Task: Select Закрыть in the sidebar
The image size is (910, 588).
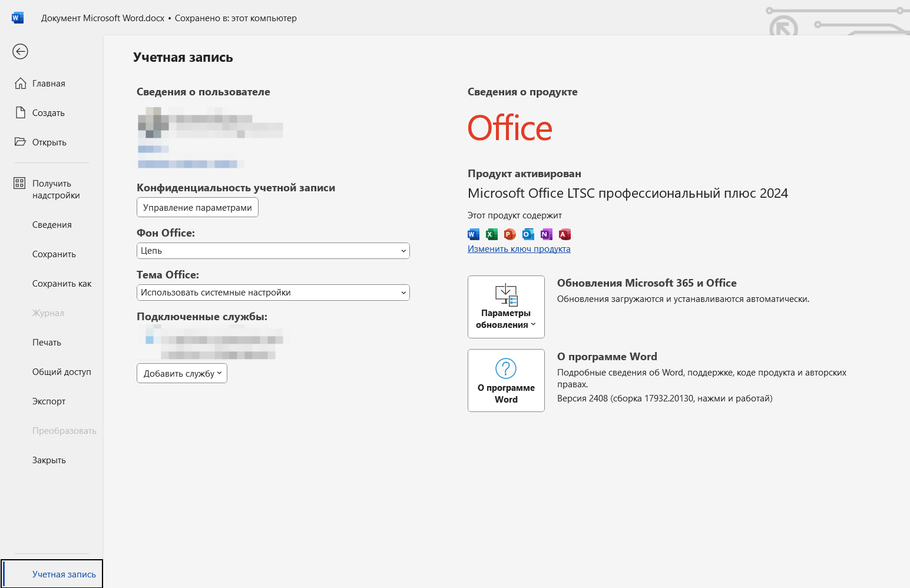Action: (52, 460)
